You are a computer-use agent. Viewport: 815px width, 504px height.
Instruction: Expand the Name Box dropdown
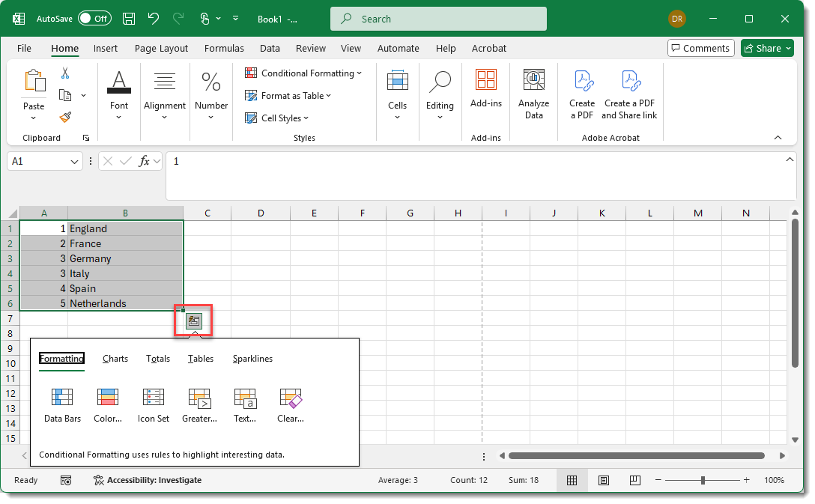(73, 161)
